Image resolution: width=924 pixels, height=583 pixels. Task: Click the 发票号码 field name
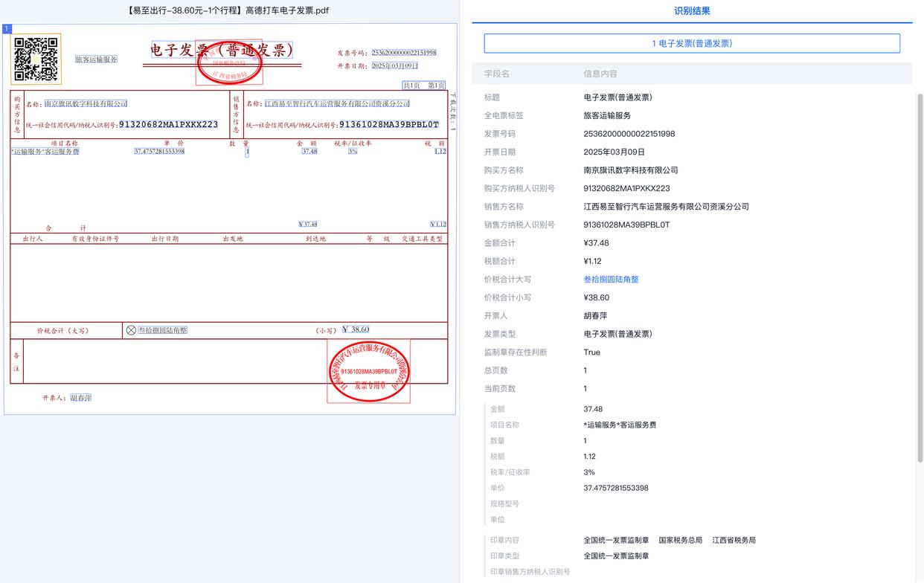click(x=500, y=134)
